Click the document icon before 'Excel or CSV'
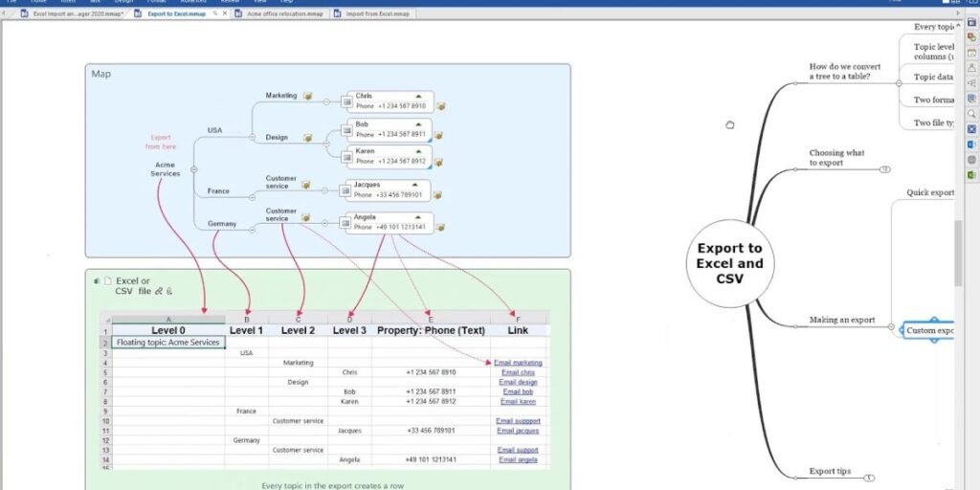Image resolution: width=980 pixels, height=490 pixels. 107,281
